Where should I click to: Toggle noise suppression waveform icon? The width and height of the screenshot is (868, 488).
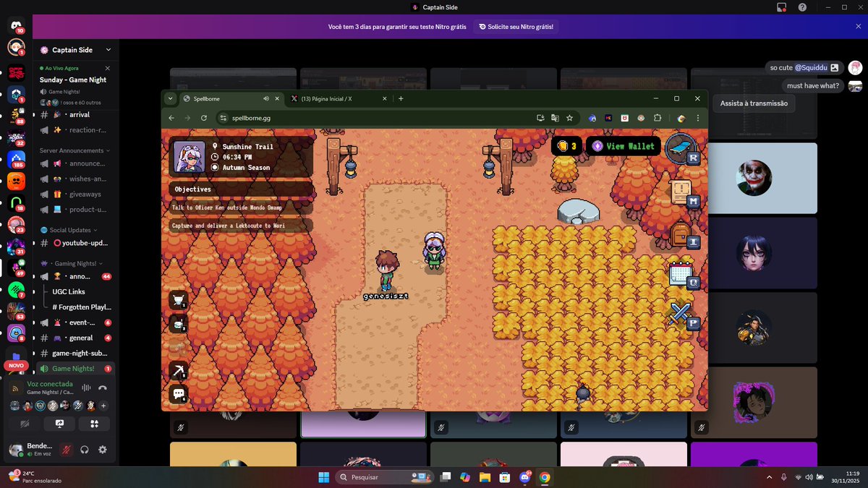tap(86, 388)
